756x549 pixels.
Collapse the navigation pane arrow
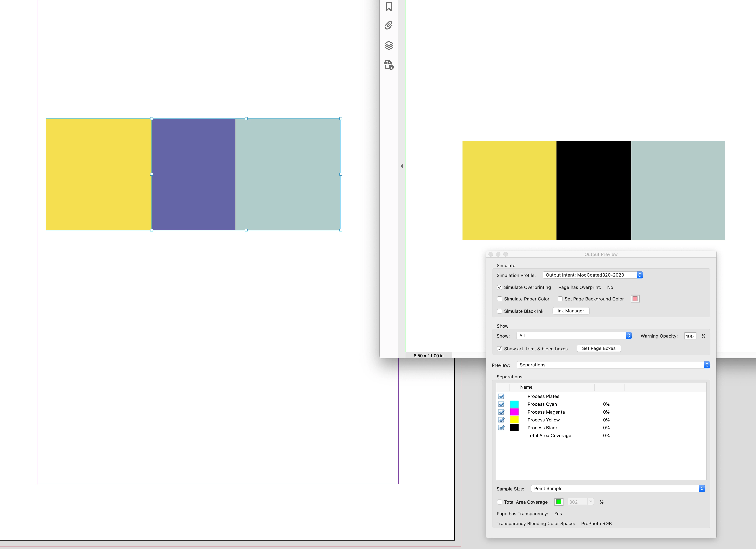[x=402, y=166]
